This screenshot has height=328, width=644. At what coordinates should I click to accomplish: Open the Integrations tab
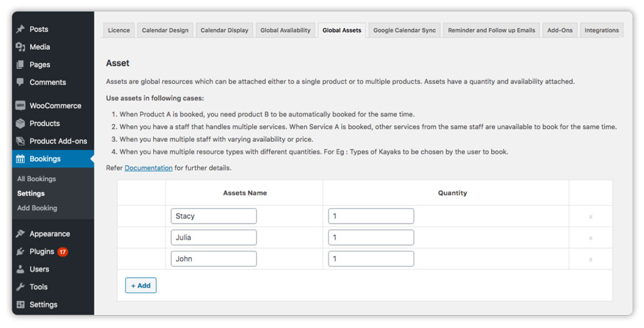pyautogui.click(x=601, y=30)
